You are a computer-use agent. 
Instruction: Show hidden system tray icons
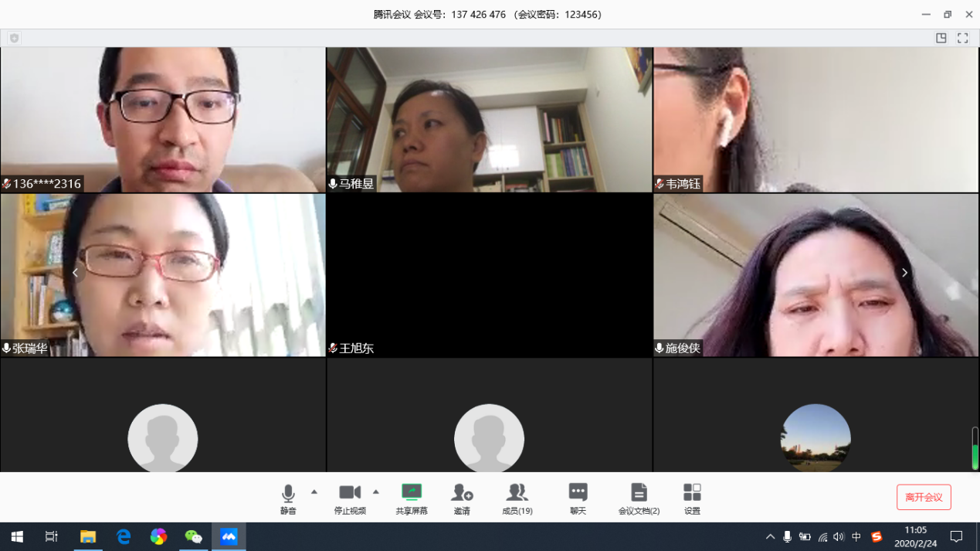pos(770,536)
